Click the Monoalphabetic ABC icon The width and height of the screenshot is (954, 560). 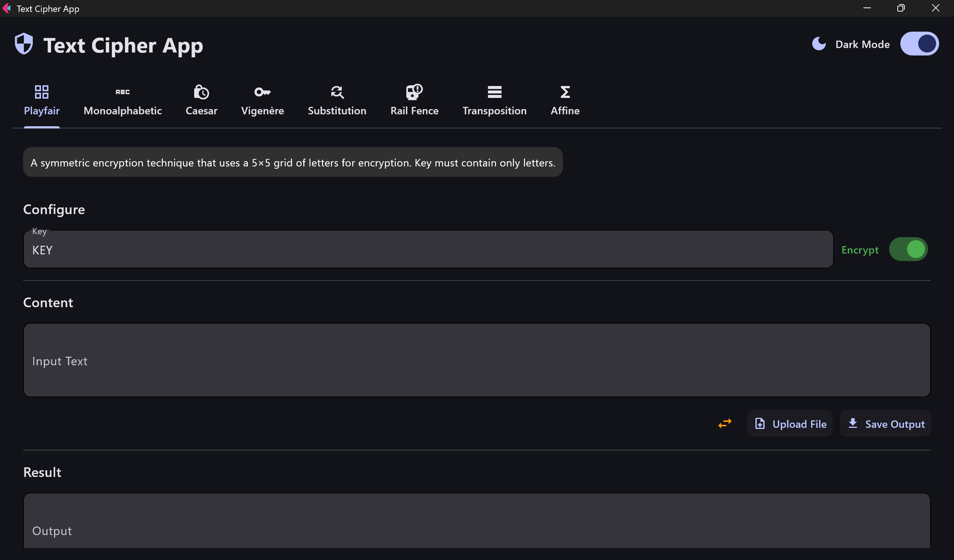click(x=122, y=92)
